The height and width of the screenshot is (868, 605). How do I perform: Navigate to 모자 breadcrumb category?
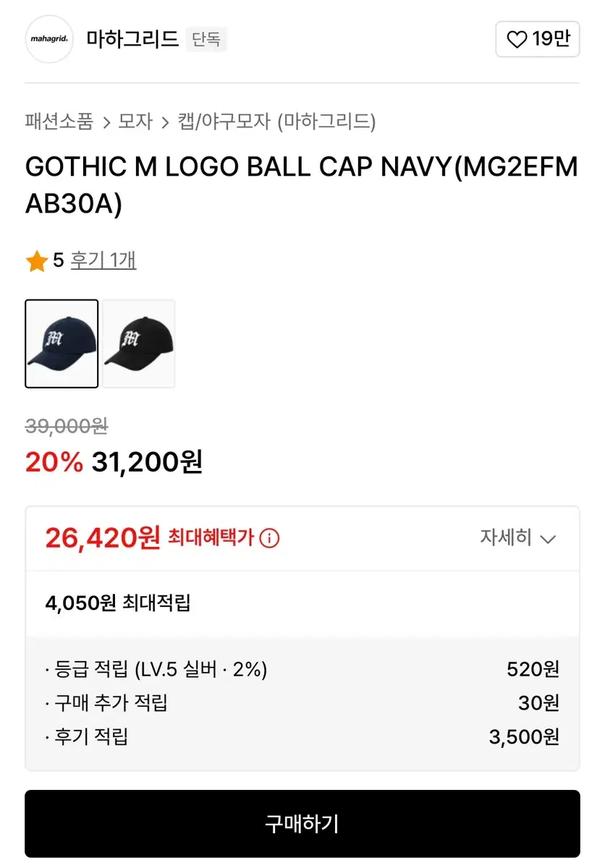(x=135, y=121)
